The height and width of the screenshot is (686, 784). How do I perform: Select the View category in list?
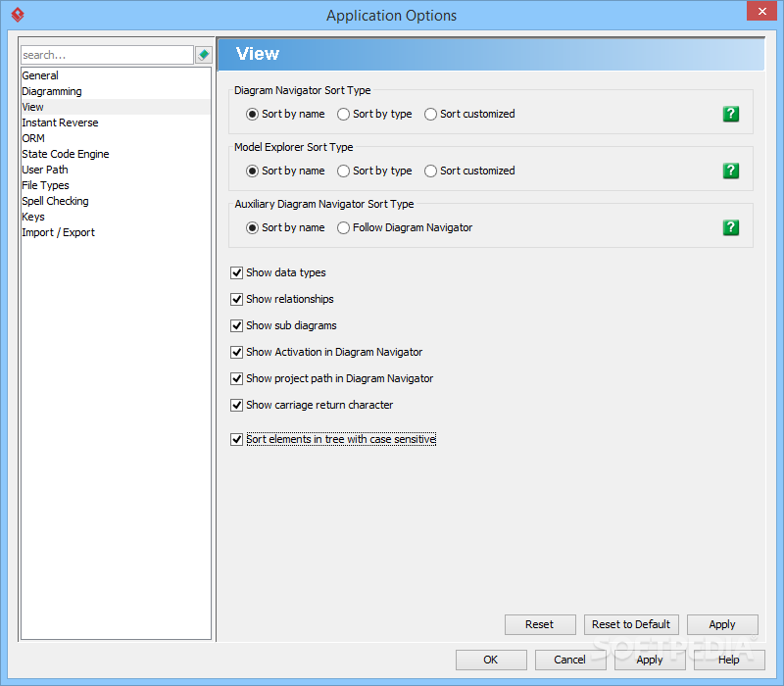[x=116, y=107]
